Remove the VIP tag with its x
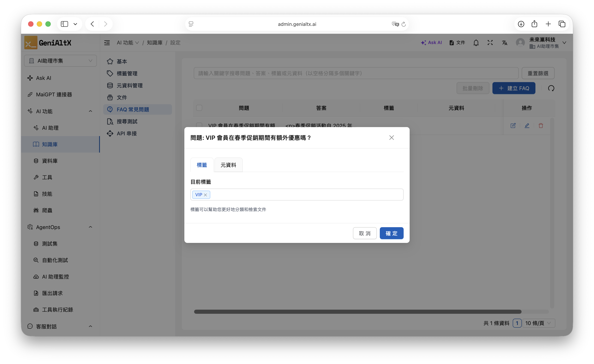This screenshot has width=594, height=364. click(x=205, y=195)
